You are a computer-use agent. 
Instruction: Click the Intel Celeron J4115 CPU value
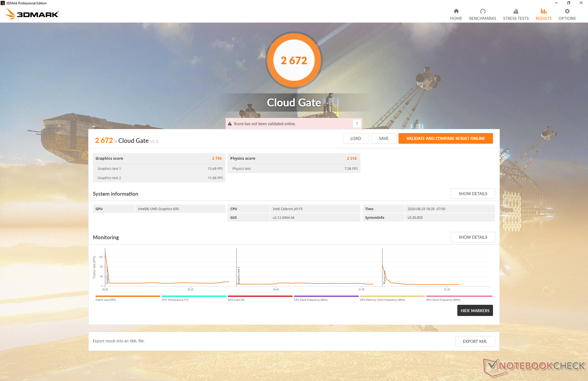click(x=287, y=209)
